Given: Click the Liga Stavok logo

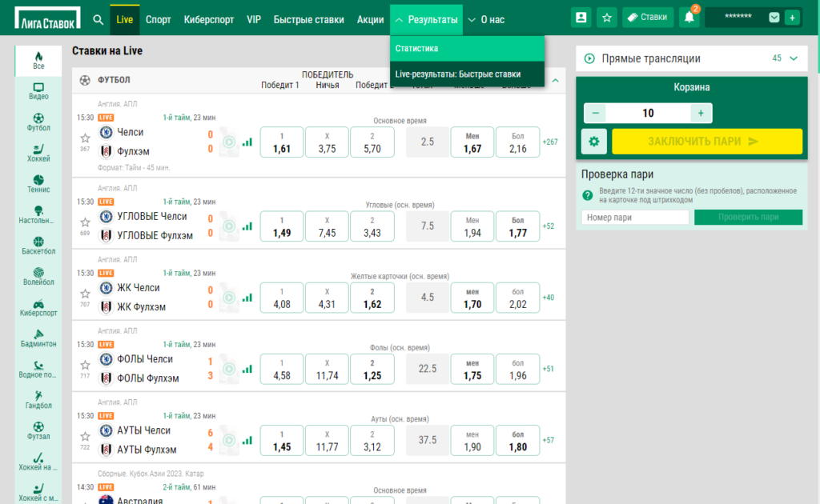Looking at the screenshot, I should 47,18.
